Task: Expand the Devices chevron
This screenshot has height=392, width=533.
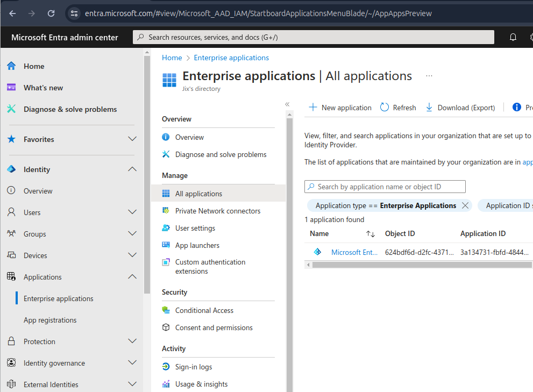Action: (132, 255)
